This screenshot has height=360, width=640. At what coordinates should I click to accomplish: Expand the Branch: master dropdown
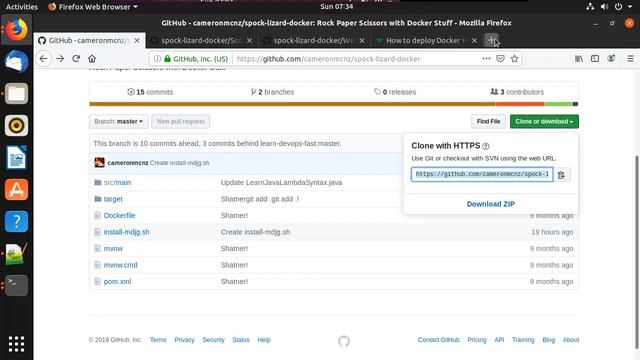click(x=119, y=122)
